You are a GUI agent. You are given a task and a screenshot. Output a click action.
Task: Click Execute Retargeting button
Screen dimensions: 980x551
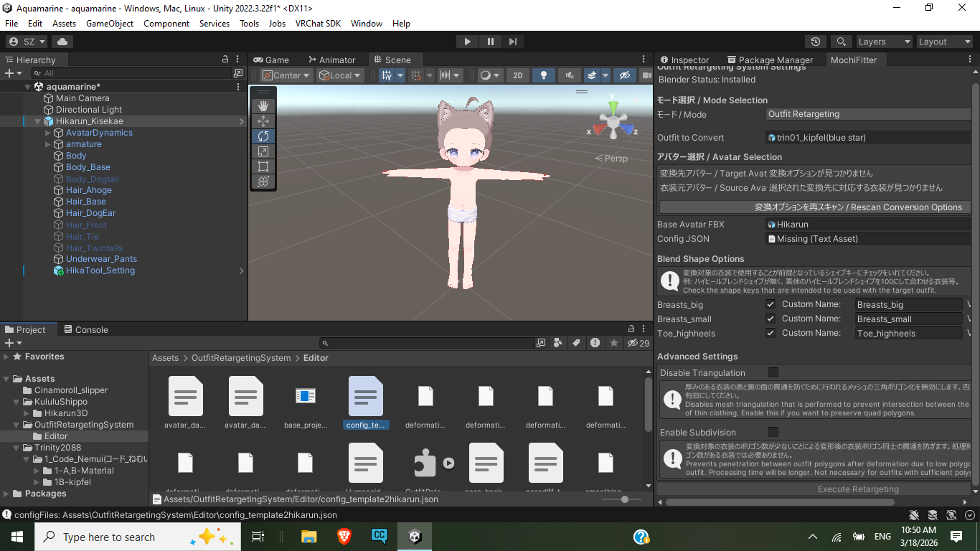click(x=814, y=489)
